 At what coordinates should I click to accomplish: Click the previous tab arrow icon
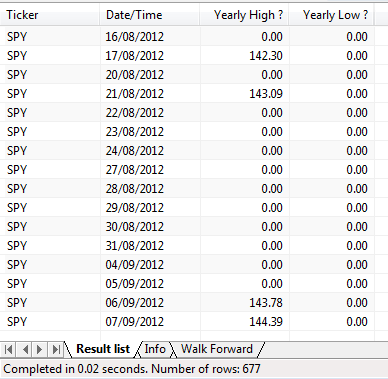click(x=25, y=349)
